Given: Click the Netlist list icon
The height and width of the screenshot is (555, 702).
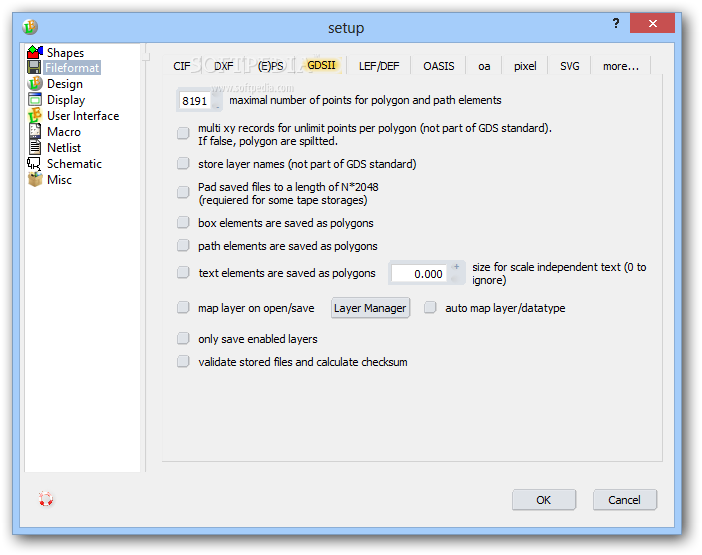Looking at the screenshot, I should (34, 147).
